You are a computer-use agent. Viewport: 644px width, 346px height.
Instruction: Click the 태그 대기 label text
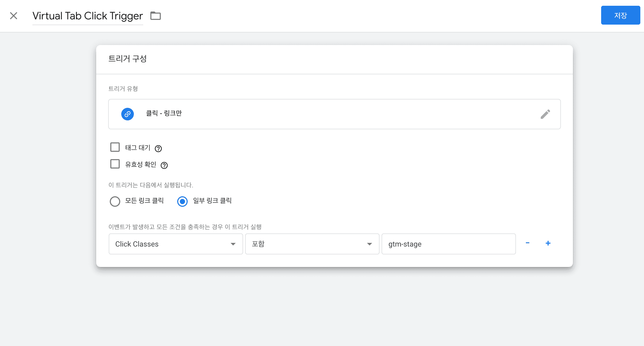click(138, 148)
